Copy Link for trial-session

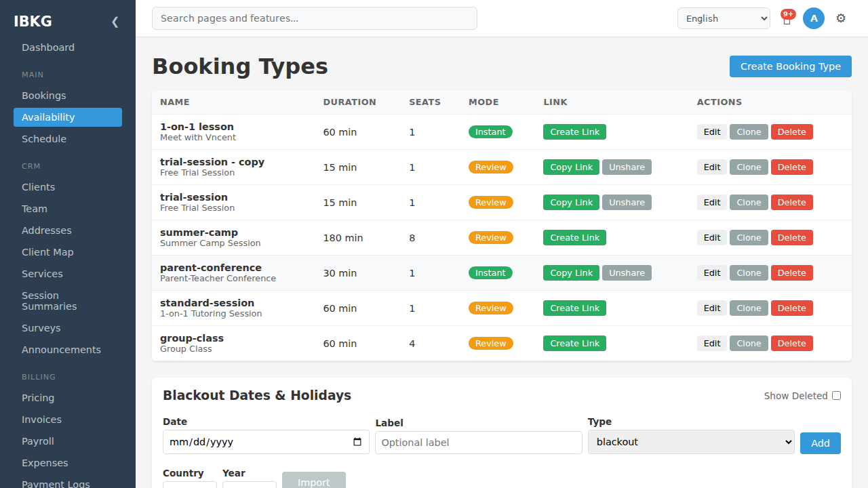(571, 203)
